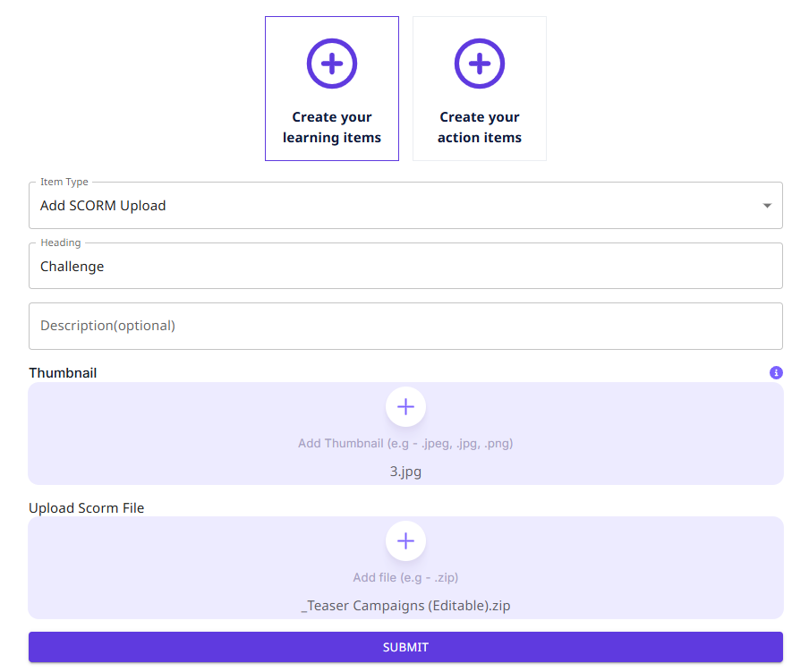Click the plus icon to add a thumbnail
This screenshot has width=809, height=672.
coord(405,406)
